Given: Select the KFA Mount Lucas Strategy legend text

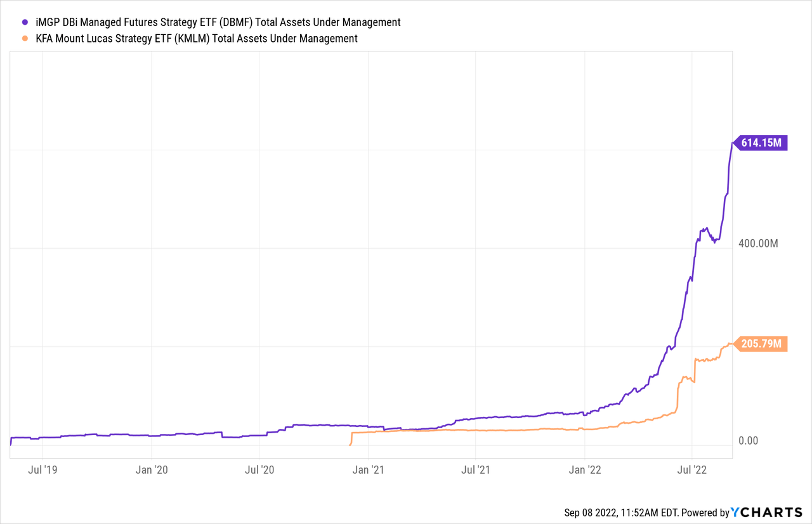Looking at the screenshot, I should (195, 39).
